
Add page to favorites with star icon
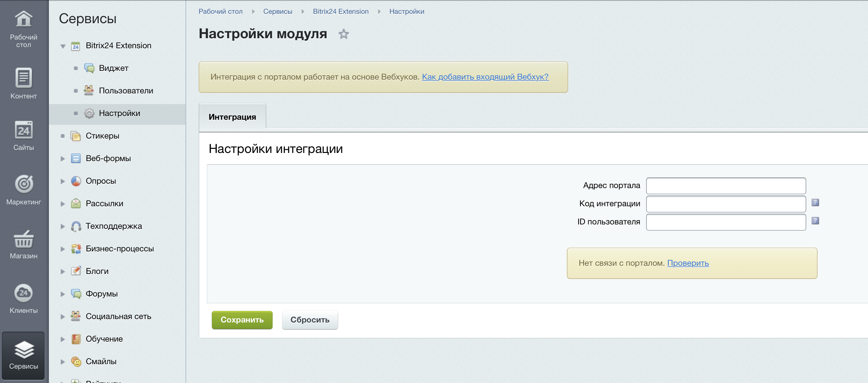343,34
